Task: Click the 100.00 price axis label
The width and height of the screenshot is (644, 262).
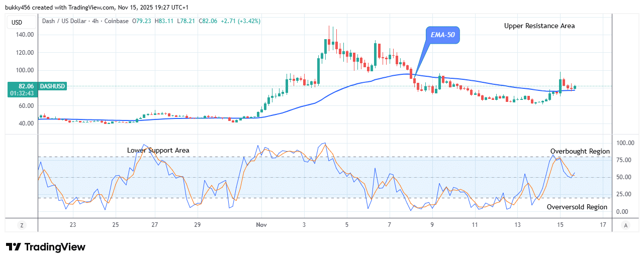Action: pos(24,70)
